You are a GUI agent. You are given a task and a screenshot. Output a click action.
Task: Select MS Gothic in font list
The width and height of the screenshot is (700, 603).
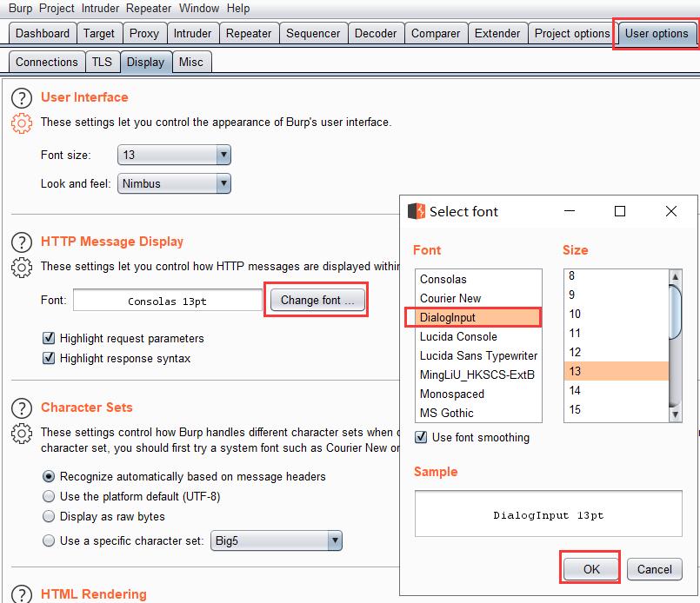(478, 413)
